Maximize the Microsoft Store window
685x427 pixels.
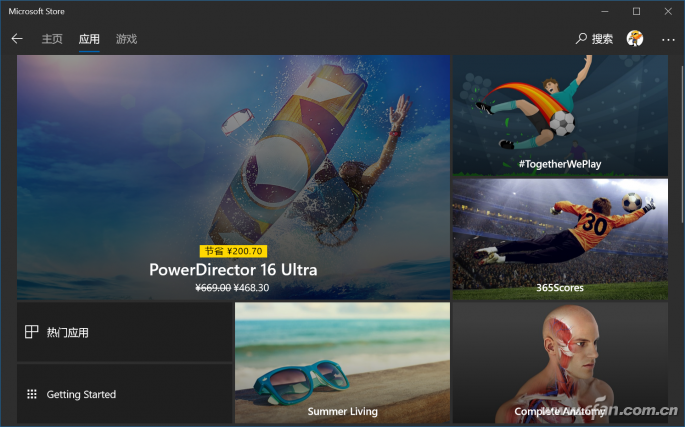(637, 11)
